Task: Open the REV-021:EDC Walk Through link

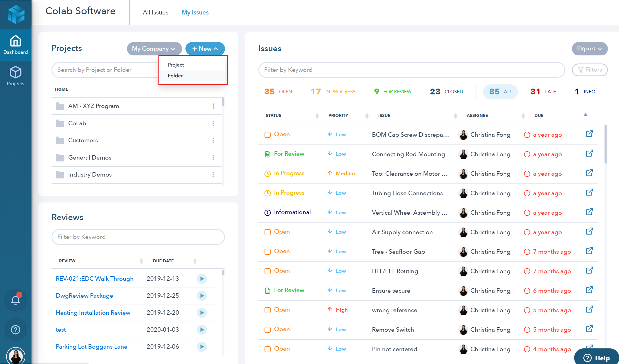Action: (x=95, y=279)
